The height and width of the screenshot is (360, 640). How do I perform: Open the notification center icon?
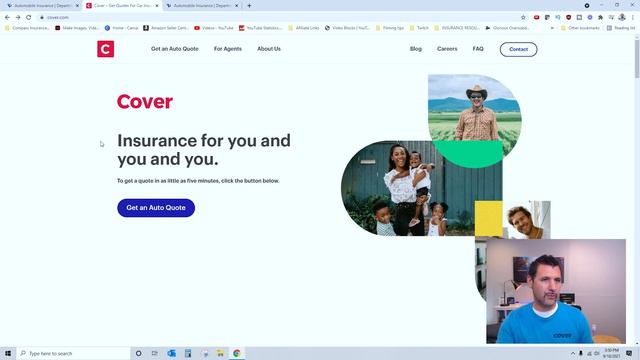coord(629,353)
